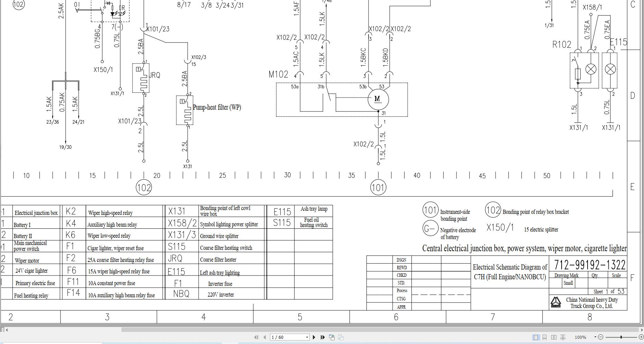Click the Coarse filter heating switch cell
The height and width of the screenshot is (344, 644).
231,246
